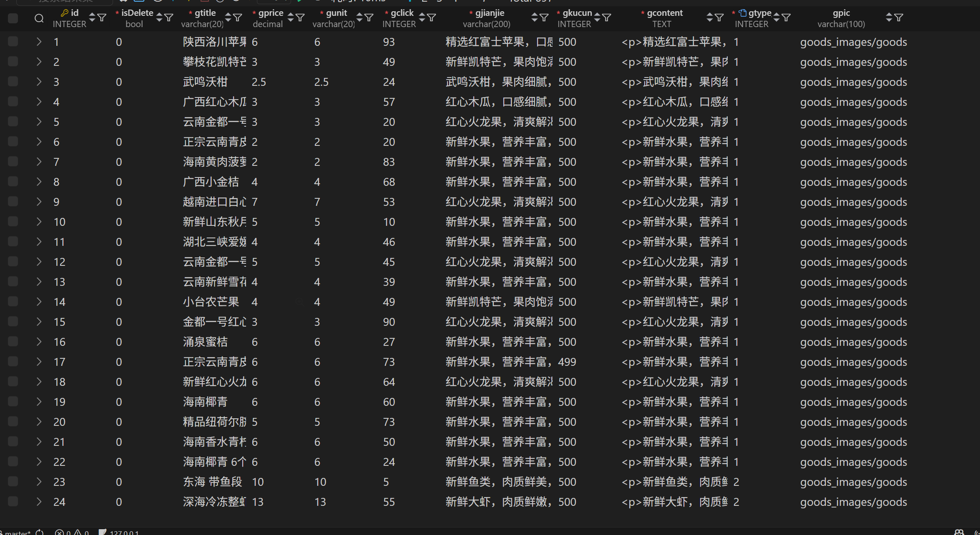
Task: Click gtitle cell 武鸣沃柑
Action: 205,82
